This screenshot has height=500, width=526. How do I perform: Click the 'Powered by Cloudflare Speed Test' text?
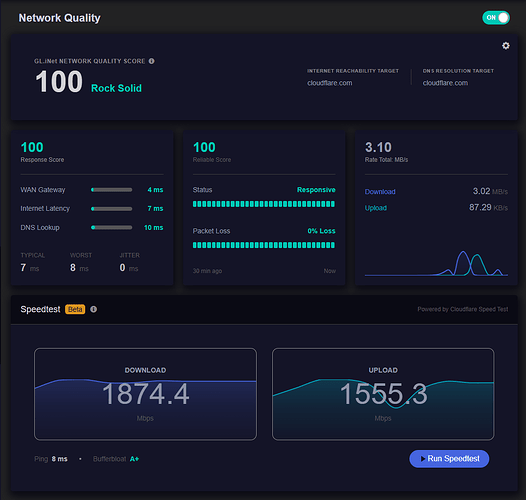(463, 309)
